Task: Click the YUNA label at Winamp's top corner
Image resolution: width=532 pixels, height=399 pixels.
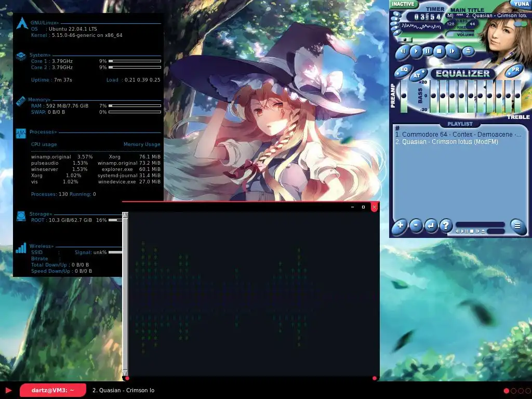Action: 522,4
